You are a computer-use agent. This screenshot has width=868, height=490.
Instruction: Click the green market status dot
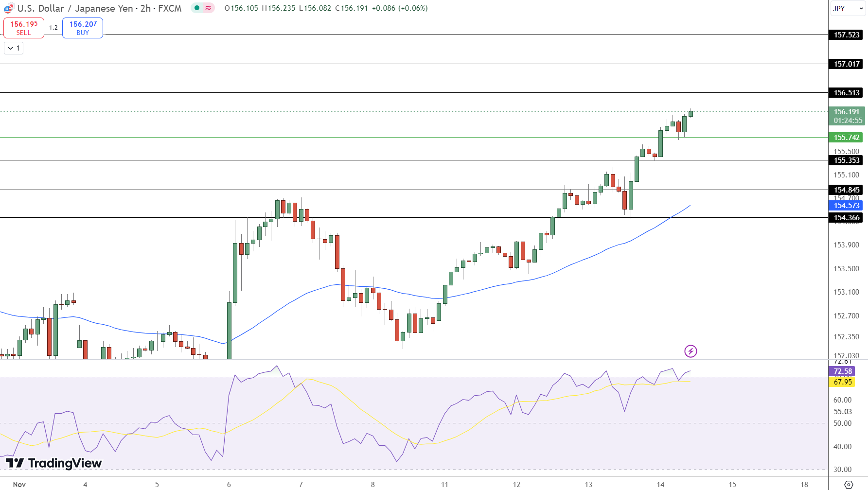point(197,8)
